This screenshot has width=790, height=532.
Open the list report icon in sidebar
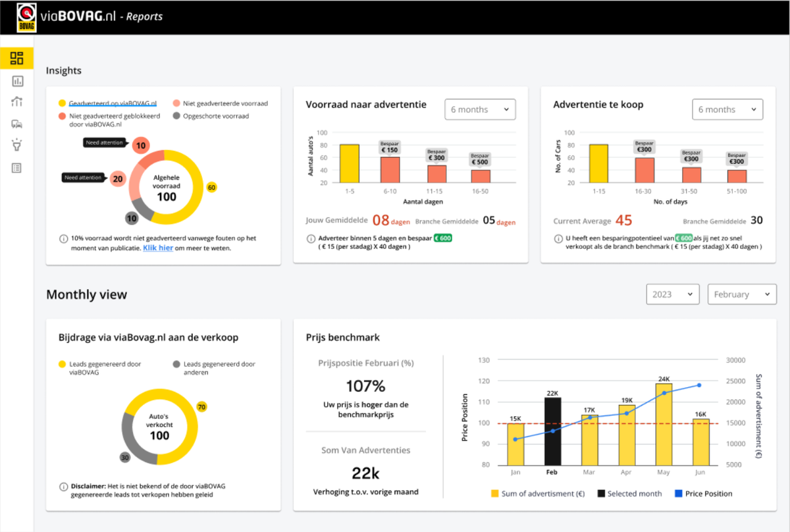tap(17, 168)
